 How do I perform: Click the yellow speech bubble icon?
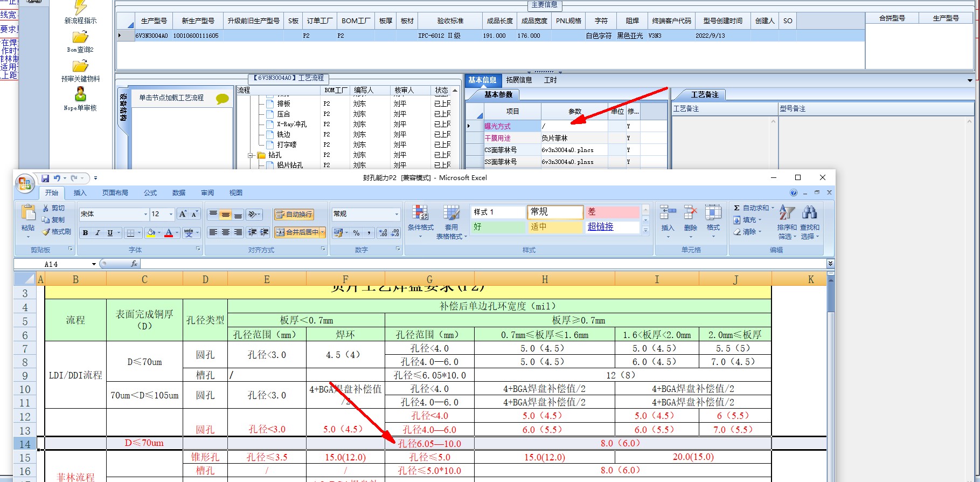tap(222, 99)
